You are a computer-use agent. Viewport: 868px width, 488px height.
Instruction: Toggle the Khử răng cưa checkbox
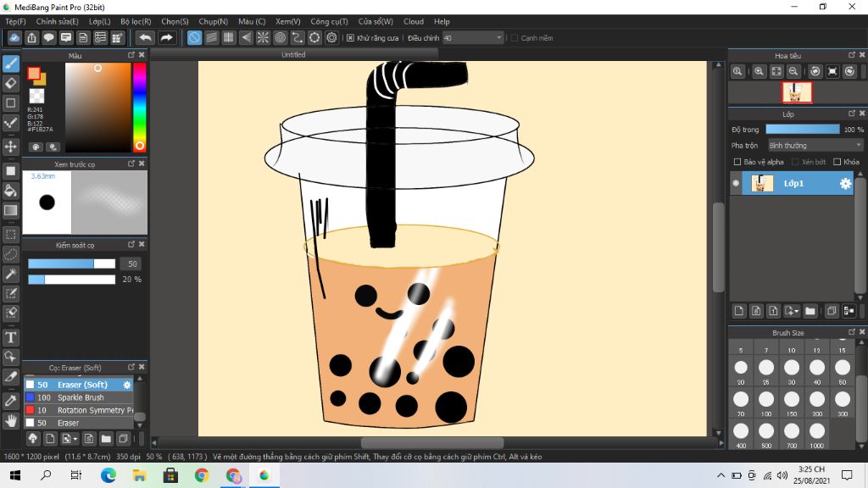tap(351, 38)
